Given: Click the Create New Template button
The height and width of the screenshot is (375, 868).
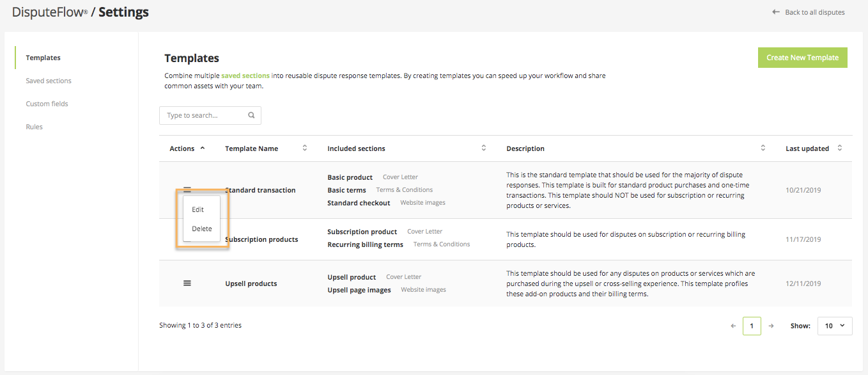Looking at the screenshot, I should (802, 58).
